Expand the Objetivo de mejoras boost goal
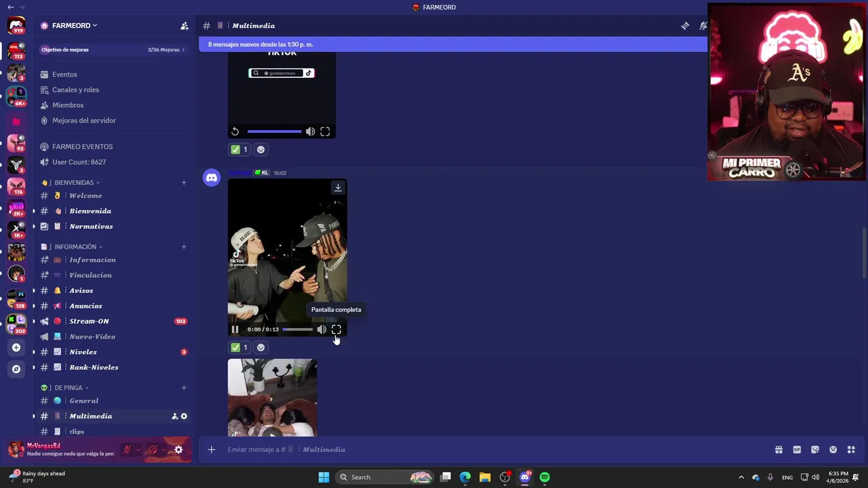 tap(113, 49)
